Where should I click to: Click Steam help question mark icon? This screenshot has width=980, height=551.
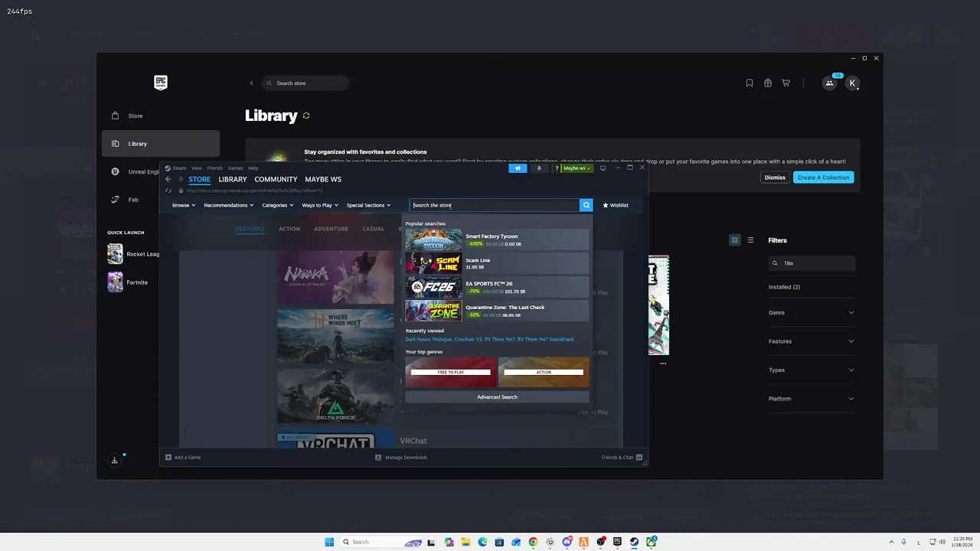(557, 168)
